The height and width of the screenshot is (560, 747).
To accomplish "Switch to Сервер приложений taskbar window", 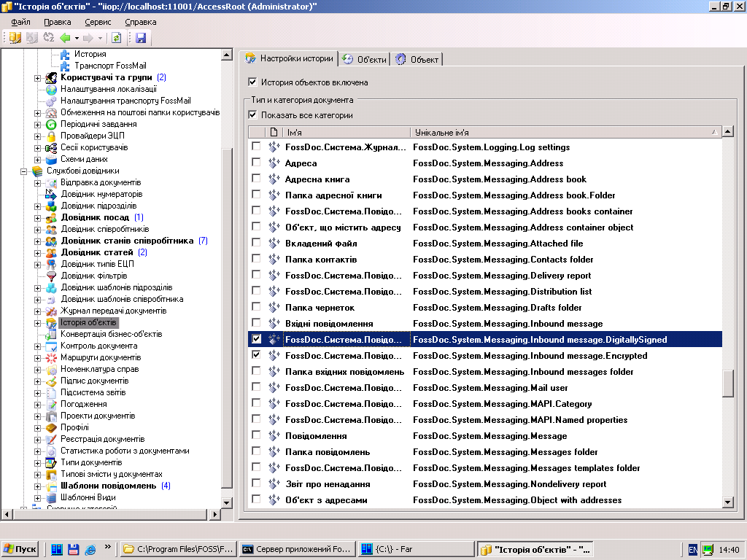I will pyautogui.click(x=298, y=549).
